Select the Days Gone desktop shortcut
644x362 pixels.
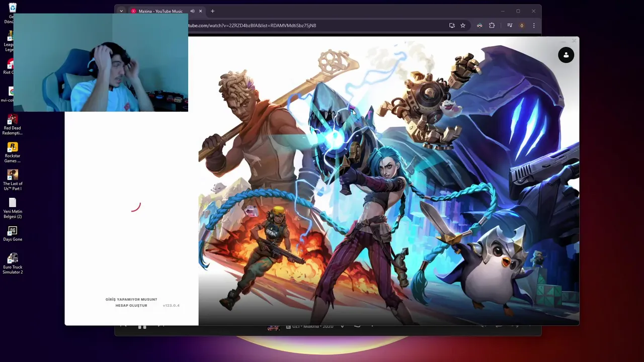[13, 233]
